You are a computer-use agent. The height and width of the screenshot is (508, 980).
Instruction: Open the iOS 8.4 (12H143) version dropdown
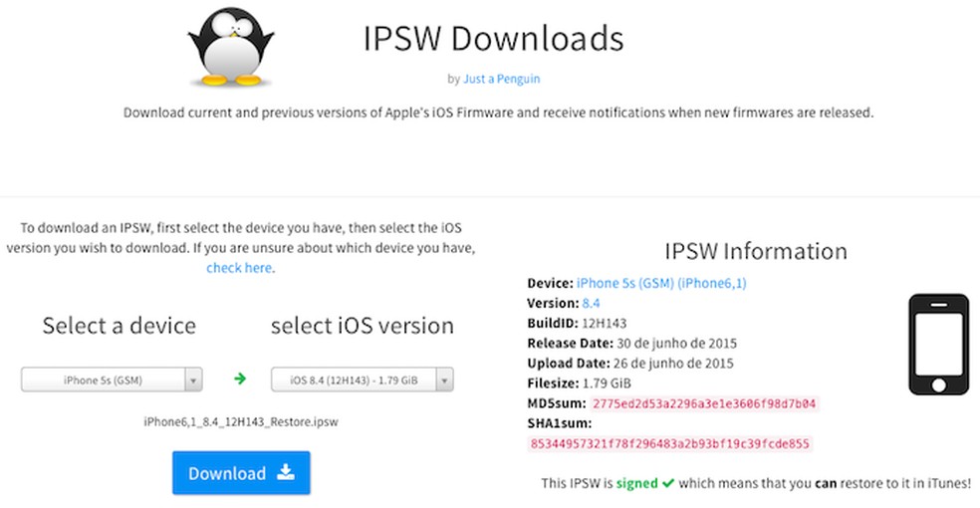tap(362, 380)
